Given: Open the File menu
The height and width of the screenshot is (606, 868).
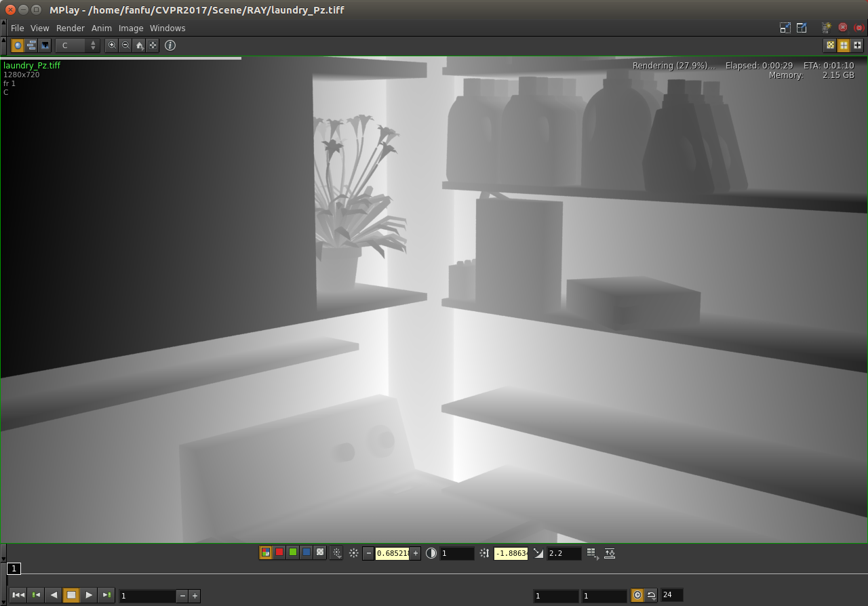Looking at the screenshot, I should 17,28.
